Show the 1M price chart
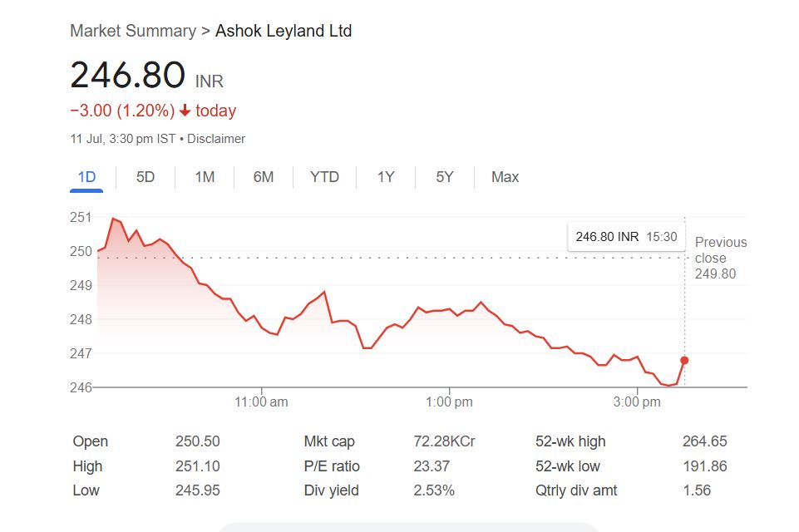The image size is (799, 532). 205,177
